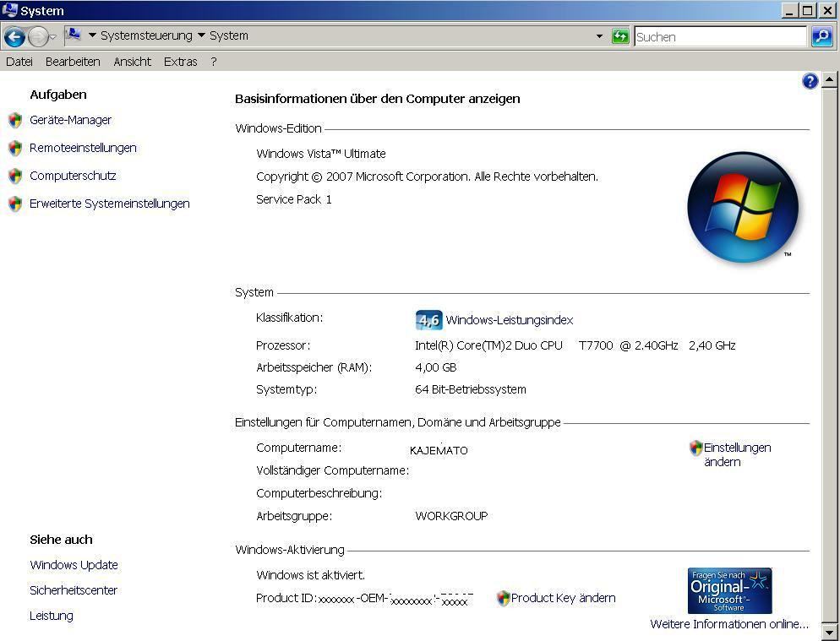Screen dimensions: 840x641
Task: Click the blue help question mark icon
Action: [810, 81]
